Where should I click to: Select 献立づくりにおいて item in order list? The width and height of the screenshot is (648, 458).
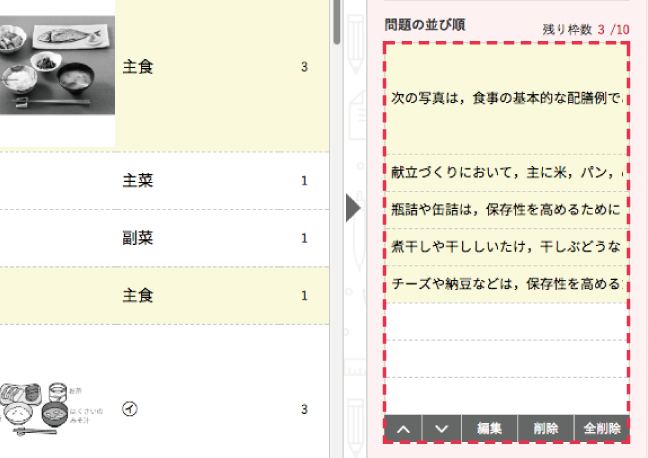pyautogui.click(x=506, y=172)
